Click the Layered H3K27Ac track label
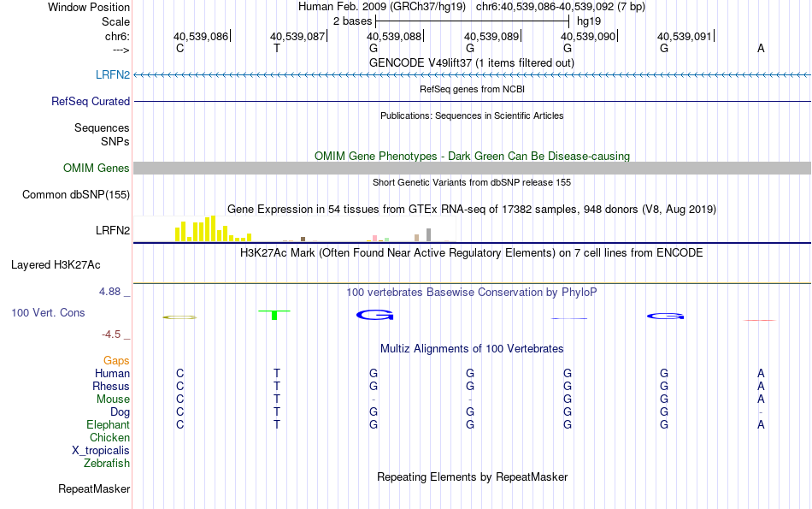The width and height of the screenshot is (812, 509). [x=56, y=265]
